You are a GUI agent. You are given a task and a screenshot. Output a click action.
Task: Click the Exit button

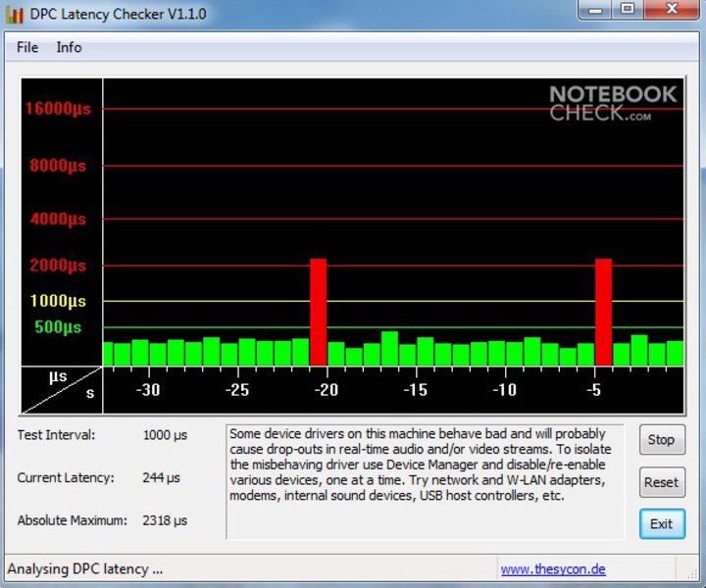[x=662, y=524]
